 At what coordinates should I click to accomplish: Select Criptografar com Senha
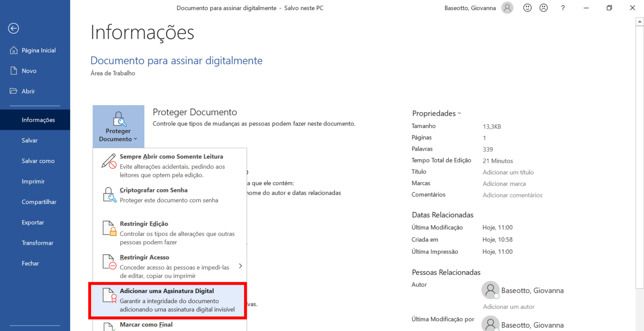154,190
